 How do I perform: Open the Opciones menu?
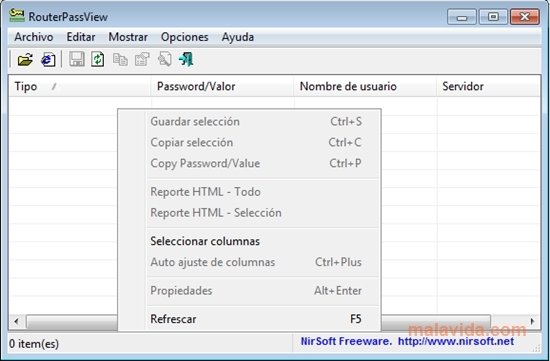tap(185, 37)
